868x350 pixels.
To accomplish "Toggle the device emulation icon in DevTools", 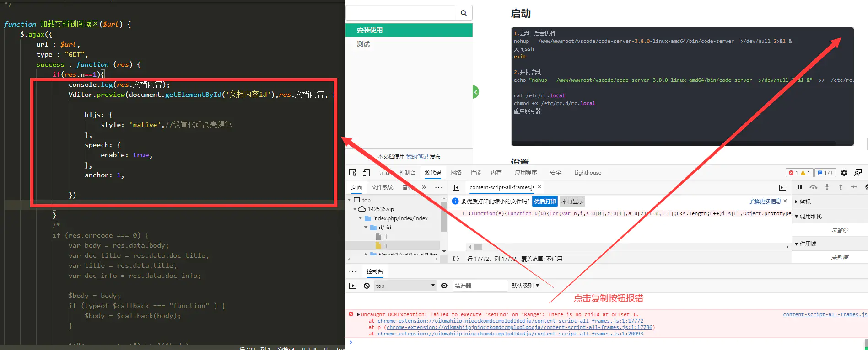I will [x=366, y=173].
